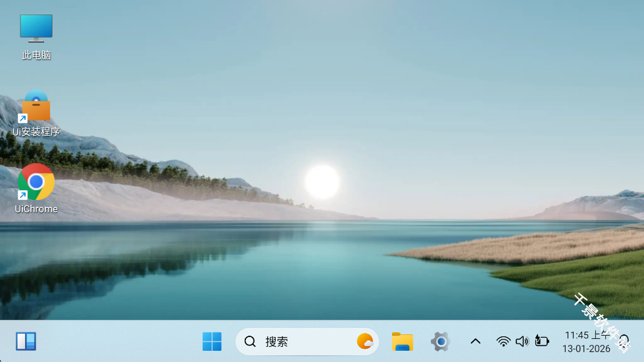Expand hidden system tray icons chevron
The width and height of the screenshot is (644, 362).
pyautogui.click(x=475, y=342)
